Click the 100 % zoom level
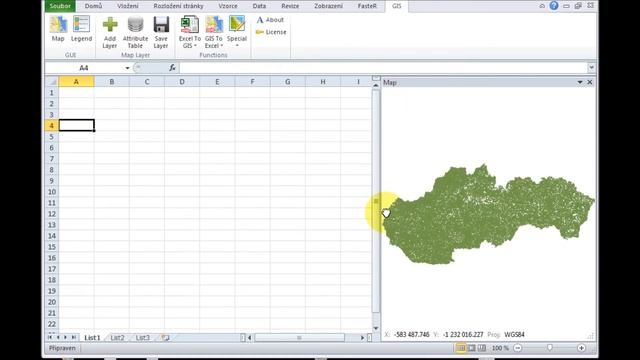Screen dimensions: 640x360 tap(500, 348)
